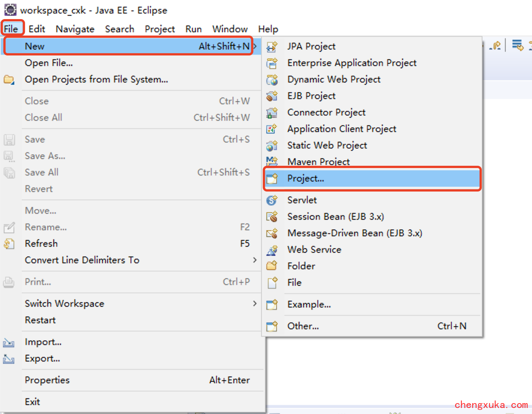Open the Help menu
The width and height of the screenshot is (532, 414).
268,29
